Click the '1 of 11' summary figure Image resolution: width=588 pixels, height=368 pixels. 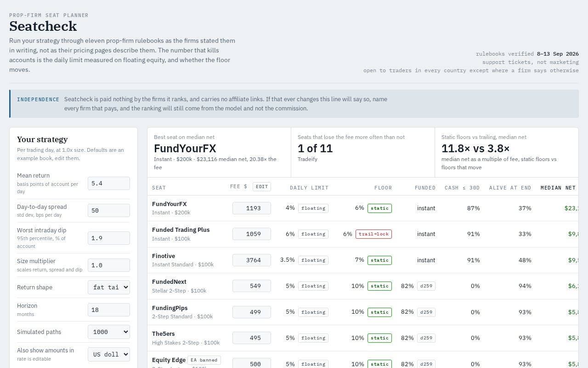coord(315,149)
